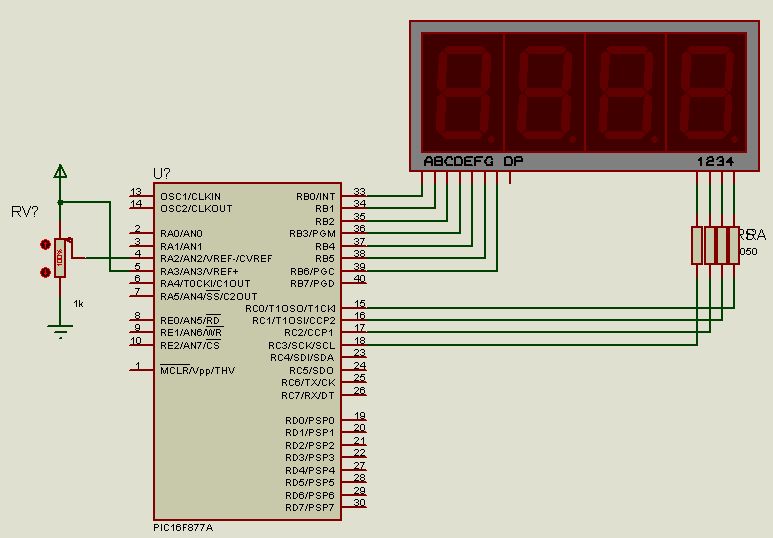Click pin number 13 next to OSC1/CLKIN

tap(136, 191)
